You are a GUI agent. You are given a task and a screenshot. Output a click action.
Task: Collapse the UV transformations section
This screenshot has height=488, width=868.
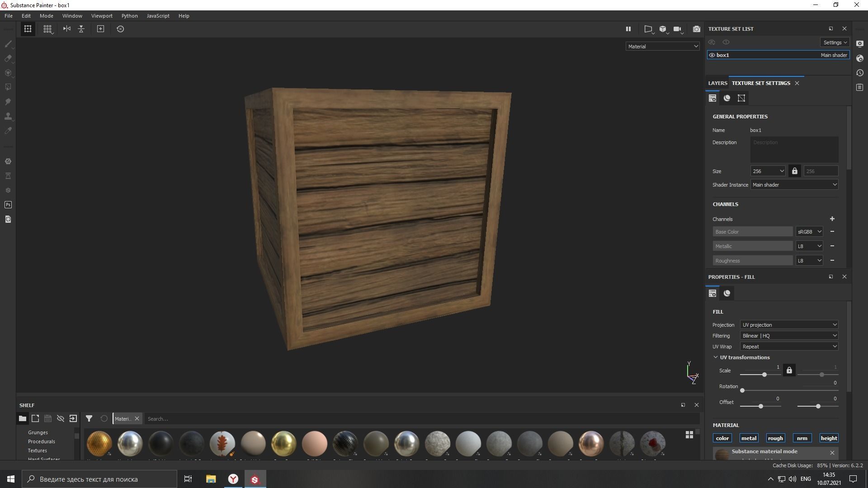(716, 357)
